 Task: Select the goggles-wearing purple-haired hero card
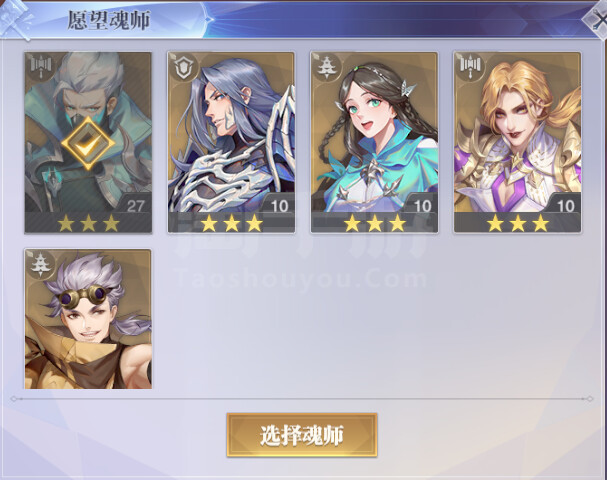(x=88, y=319)
